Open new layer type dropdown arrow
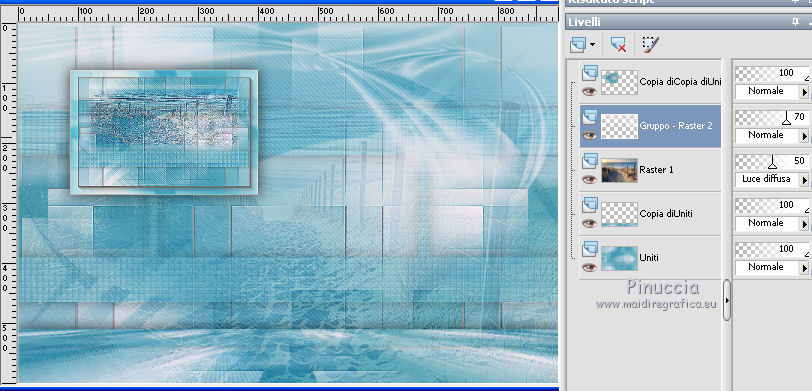 tap(592, 45)
